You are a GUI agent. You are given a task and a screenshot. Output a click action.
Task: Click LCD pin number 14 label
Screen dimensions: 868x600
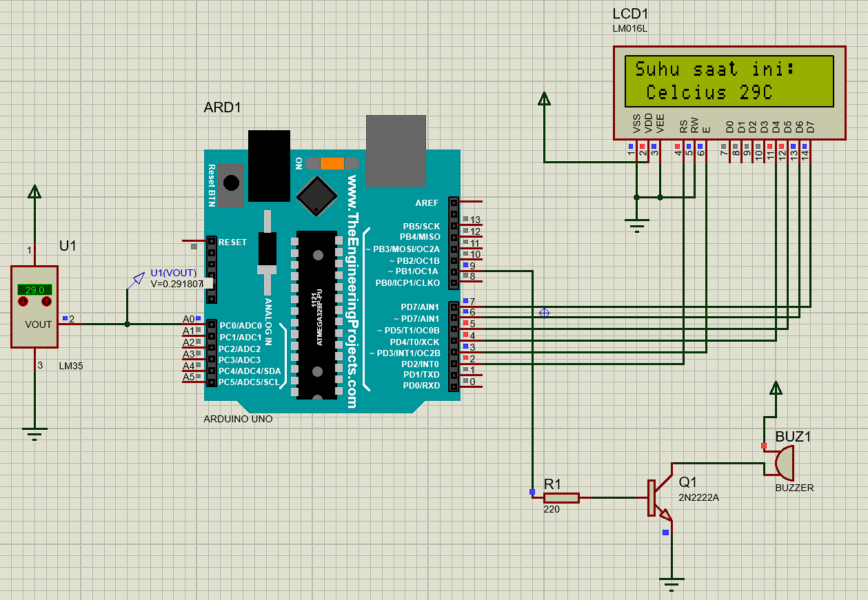(805, 155)
